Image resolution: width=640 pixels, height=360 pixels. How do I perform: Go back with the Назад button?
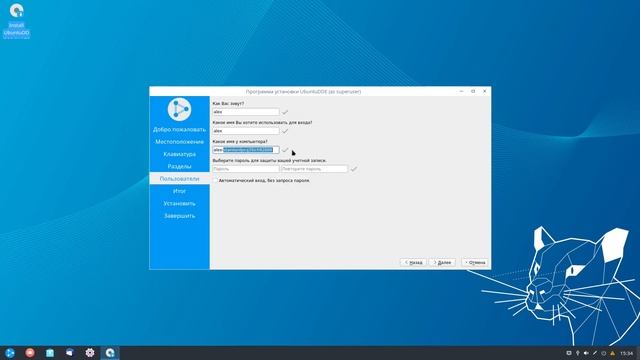tap(413, 262)
